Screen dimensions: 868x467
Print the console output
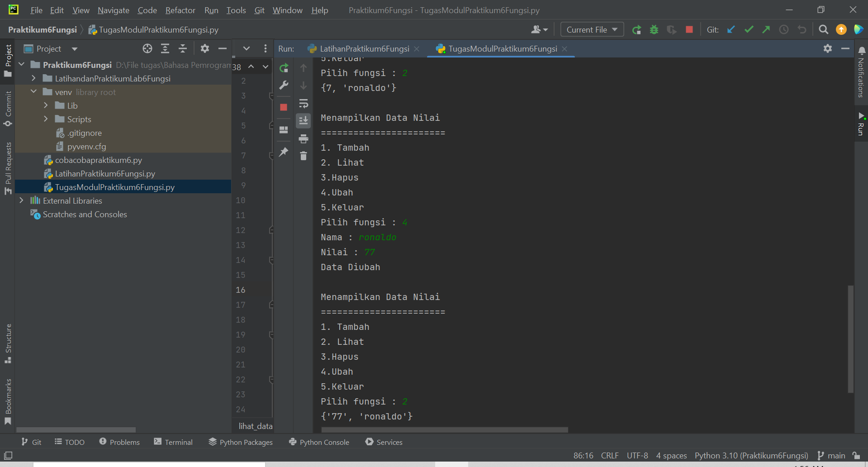pyautogui.click(x=304, y=138)
